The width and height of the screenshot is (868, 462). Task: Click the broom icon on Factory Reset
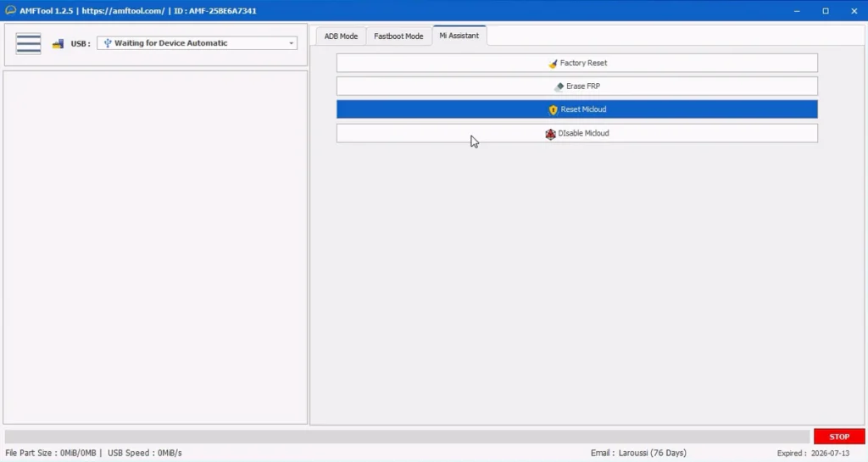tap(553, 64)
